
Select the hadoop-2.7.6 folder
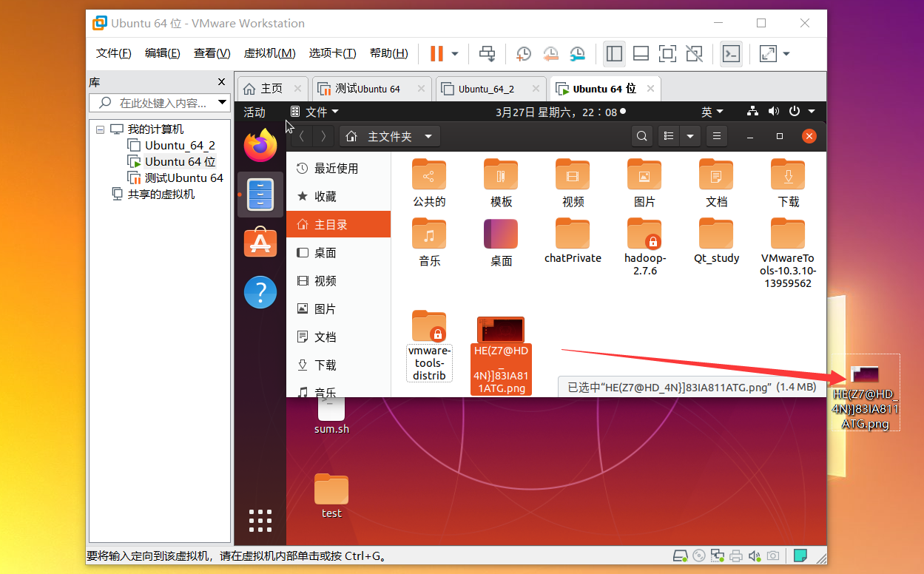pos(644,248)
